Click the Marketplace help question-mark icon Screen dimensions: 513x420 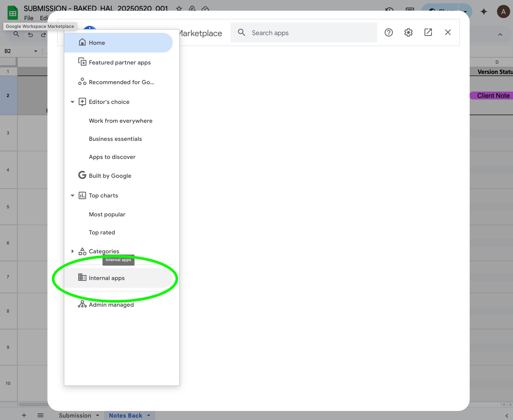pyautogui.click(x=389, y=32)
